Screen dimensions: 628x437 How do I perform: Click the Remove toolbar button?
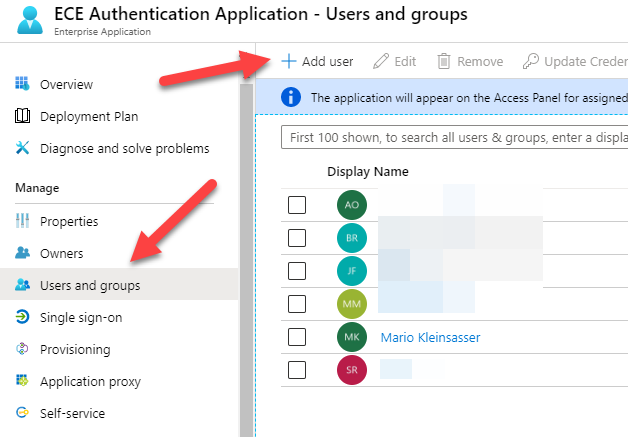(x=470, y=61)
